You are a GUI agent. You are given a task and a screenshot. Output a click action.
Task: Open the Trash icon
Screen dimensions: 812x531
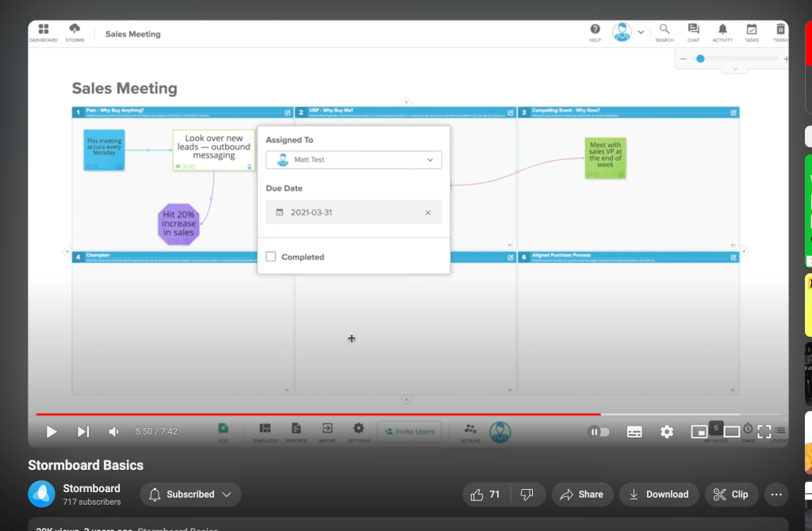click(780, 32)
